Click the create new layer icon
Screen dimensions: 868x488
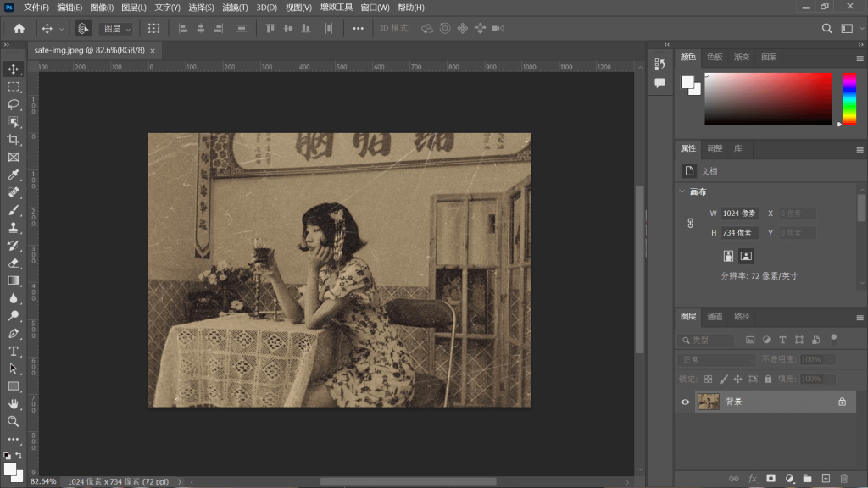click(x=826, y=479)
